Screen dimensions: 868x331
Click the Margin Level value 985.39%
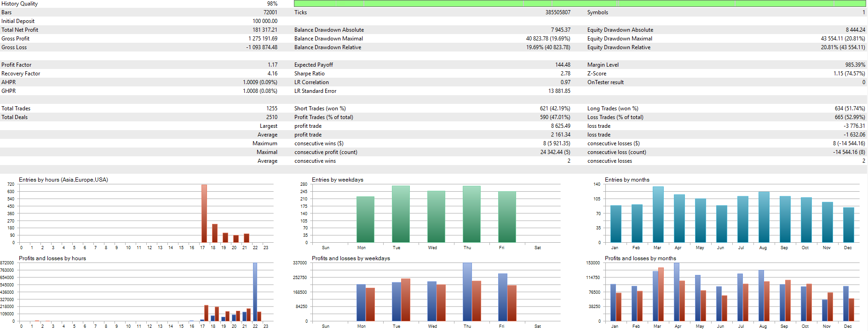[855, 65]
